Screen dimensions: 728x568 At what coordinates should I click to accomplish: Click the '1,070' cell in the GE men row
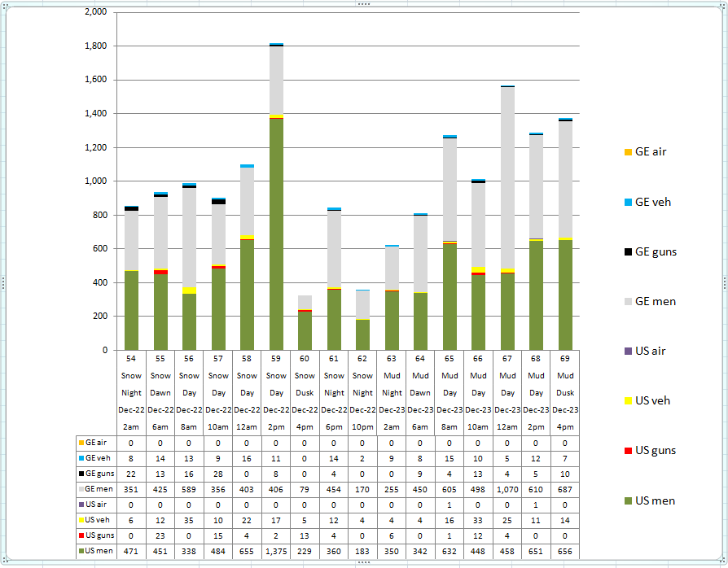tap(507, 490)
